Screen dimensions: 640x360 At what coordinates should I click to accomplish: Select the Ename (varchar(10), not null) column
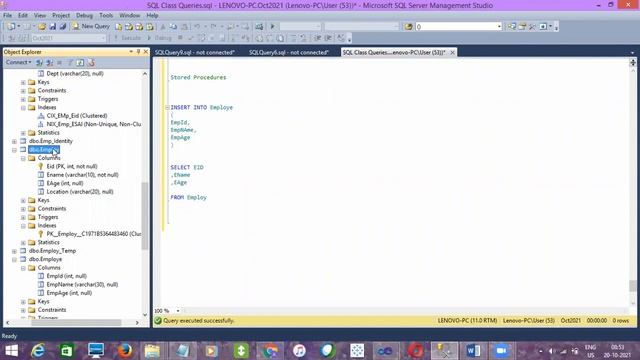point(82,175)
